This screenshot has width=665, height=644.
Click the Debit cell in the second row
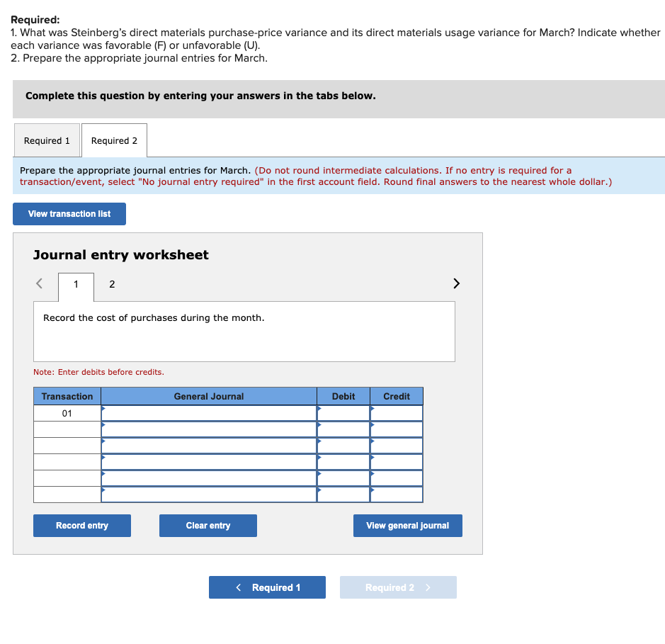343,429
